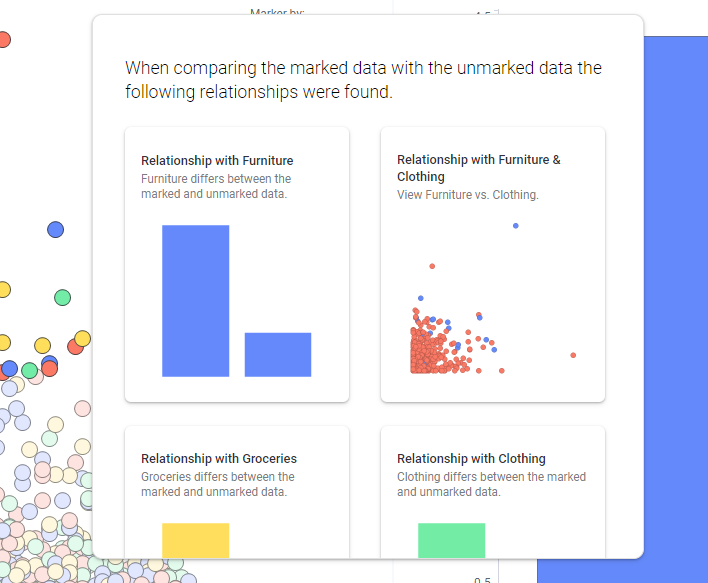Click the taller blue Furniture bar
Image resolution: width=708 pixels, height=583 pixels.
click(196, 301)
